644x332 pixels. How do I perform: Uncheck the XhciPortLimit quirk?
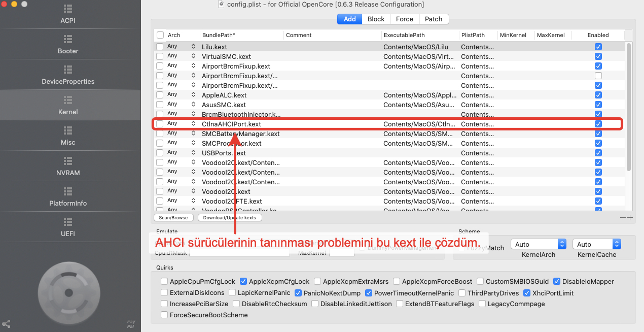tap(527, 293)
